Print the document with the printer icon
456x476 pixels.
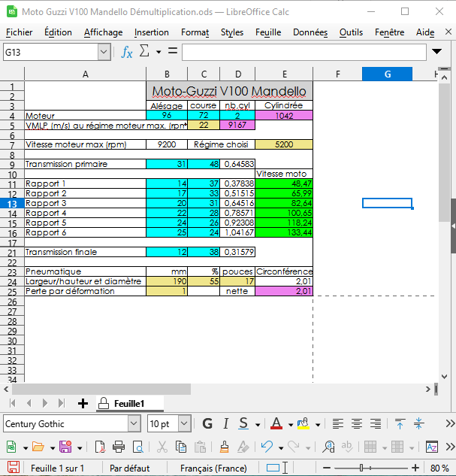point(119,447)
